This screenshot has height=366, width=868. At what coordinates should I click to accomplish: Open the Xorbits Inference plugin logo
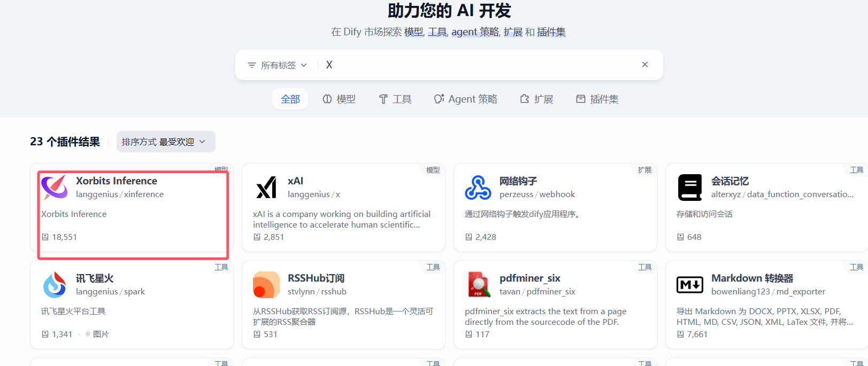point(55,188)
